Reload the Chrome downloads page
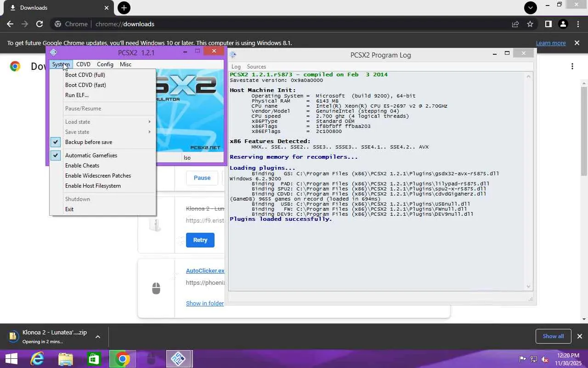The height and width of the screenshot is (368, 588). [40, 24]
